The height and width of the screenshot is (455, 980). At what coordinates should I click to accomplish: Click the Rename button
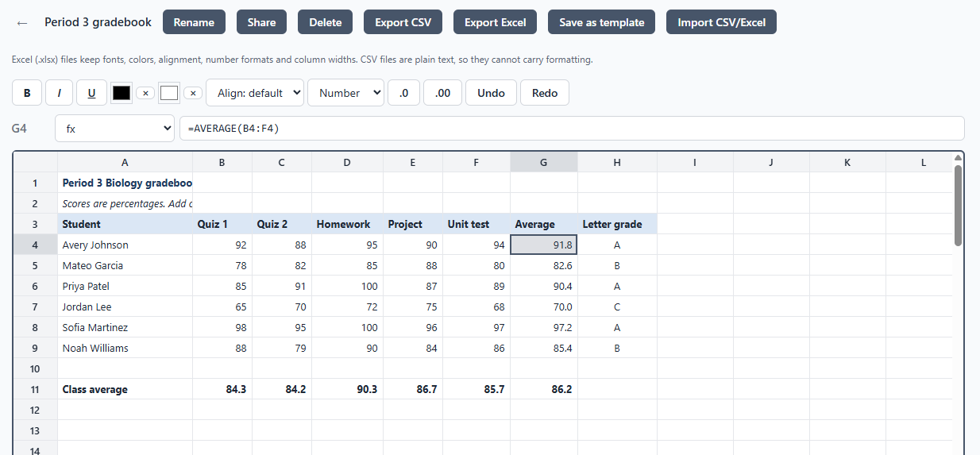[x=194, y=22]
